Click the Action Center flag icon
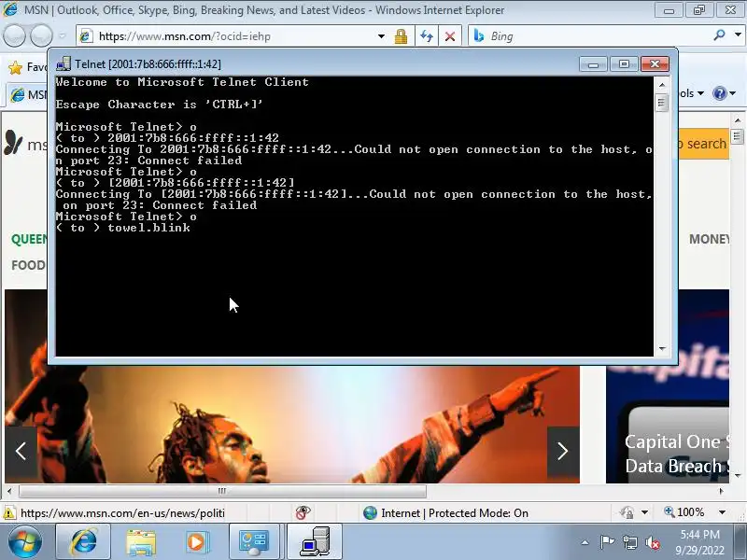Screen dimensions: 747x560 [x=608, y=542]
